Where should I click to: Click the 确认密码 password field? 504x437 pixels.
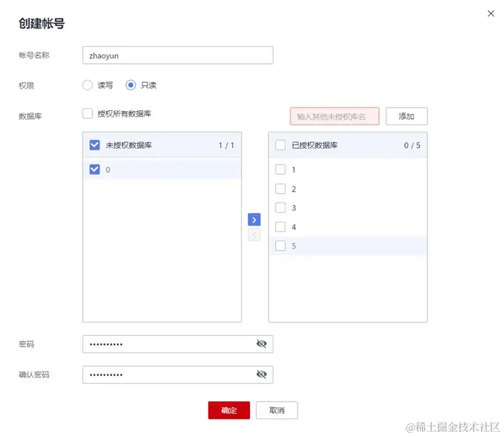pos(178,374)
